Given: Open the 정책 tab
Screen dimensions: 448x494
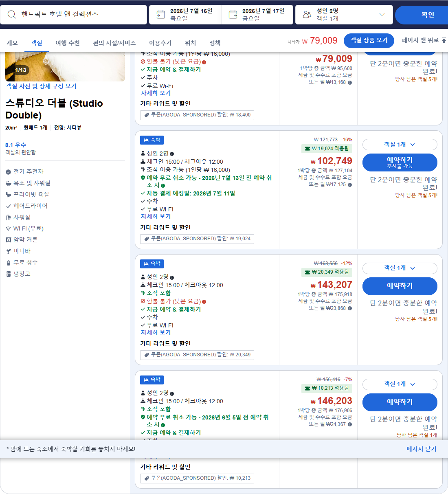Looking at the screenshot, I should pyautogui.click(x=215, y=43).
